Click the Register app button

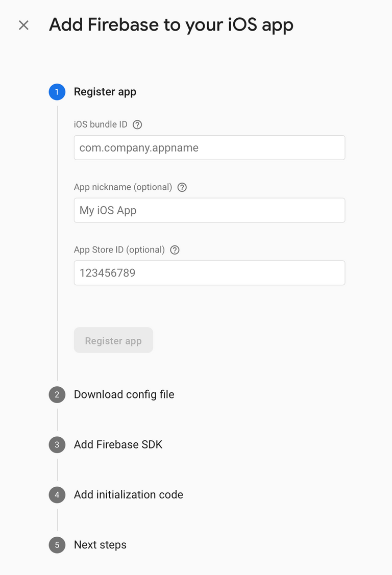click(113, 340)
